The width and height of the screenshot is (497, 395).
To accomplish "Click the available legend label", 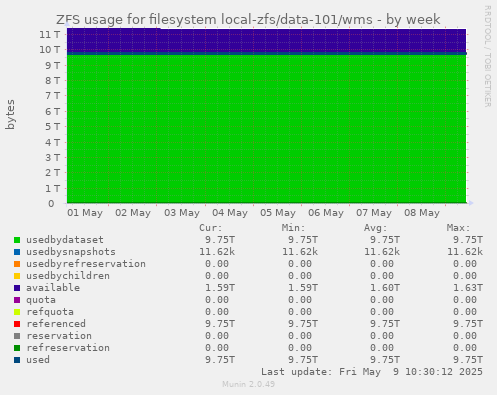I will [x=53, y=288].
